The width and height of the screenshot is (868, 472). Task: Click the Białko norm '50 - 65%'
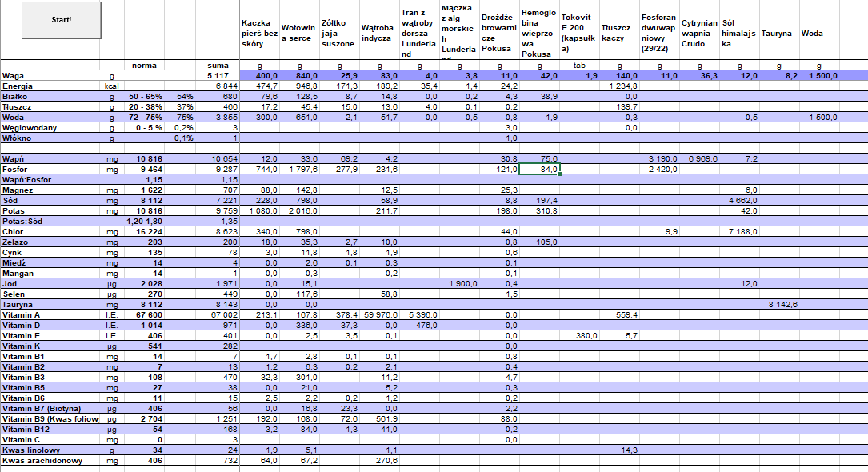(146, 96)
